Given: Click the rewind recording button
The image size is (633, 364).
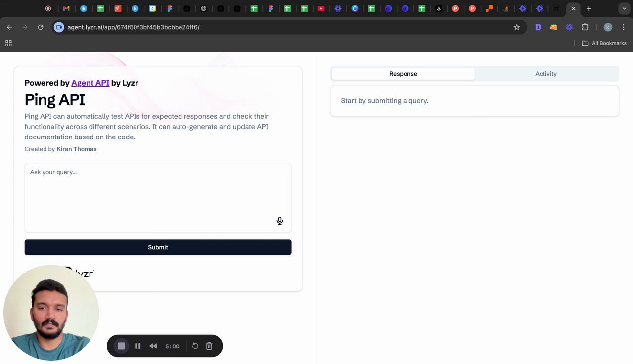Looking at the screenshot, I should (153, 346).
